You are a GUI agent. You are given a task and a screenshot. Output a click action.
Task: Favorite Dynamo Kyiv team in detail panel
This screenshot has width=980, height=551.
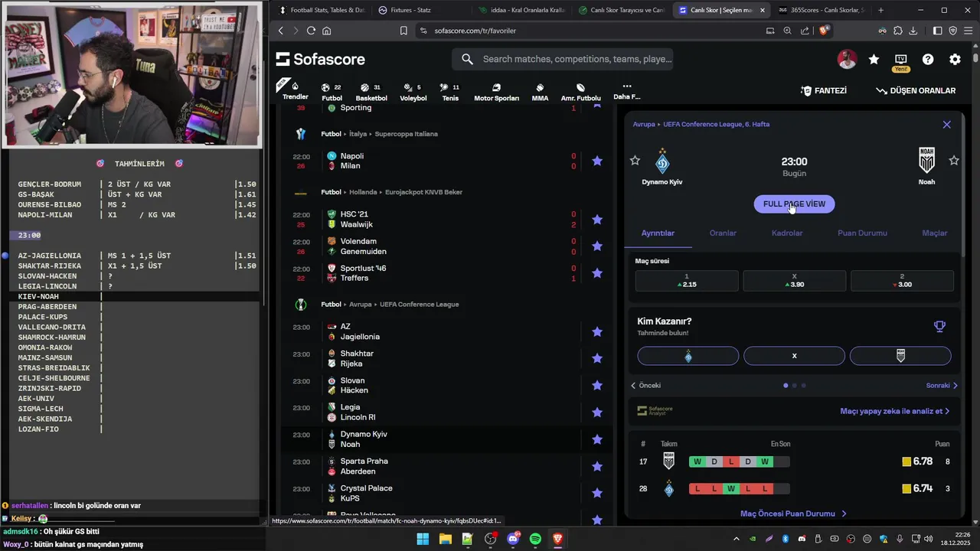coord(635,160)
